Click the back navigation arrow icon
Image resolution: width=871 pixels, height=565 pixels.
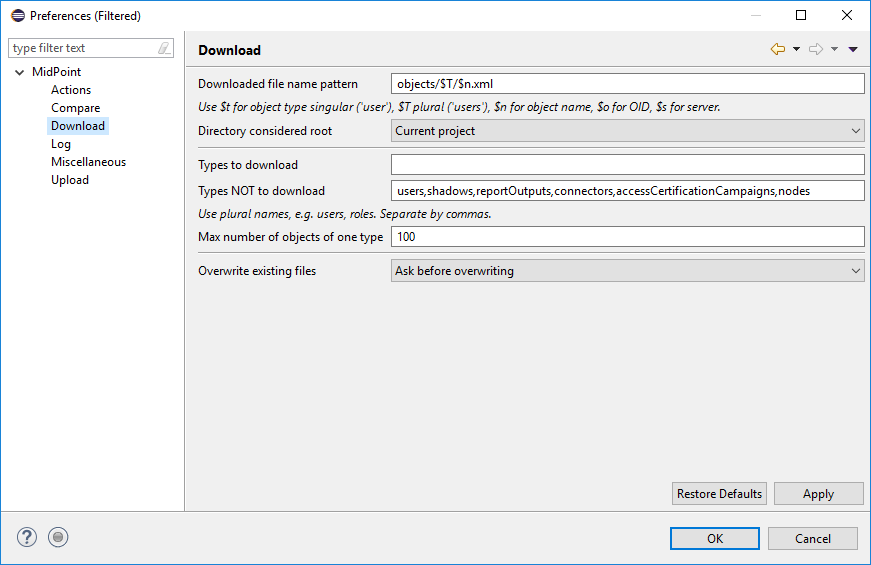(x=777, y=49)
